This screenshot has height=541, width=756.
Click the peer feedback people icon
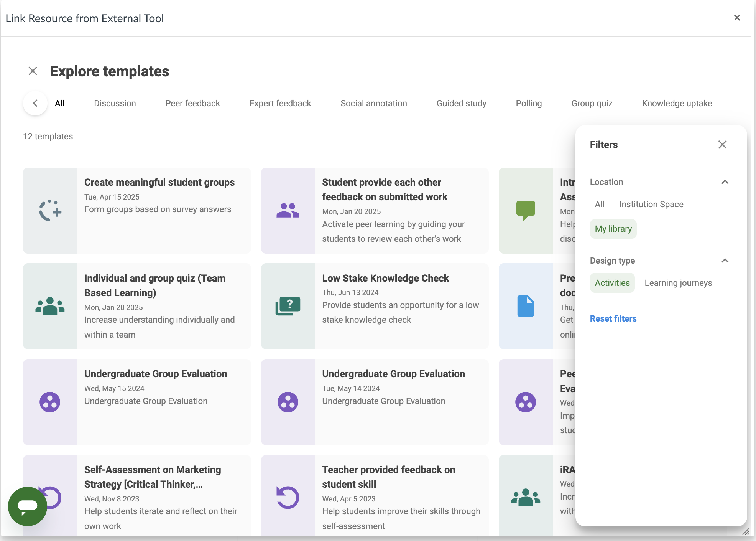(288, 211)
